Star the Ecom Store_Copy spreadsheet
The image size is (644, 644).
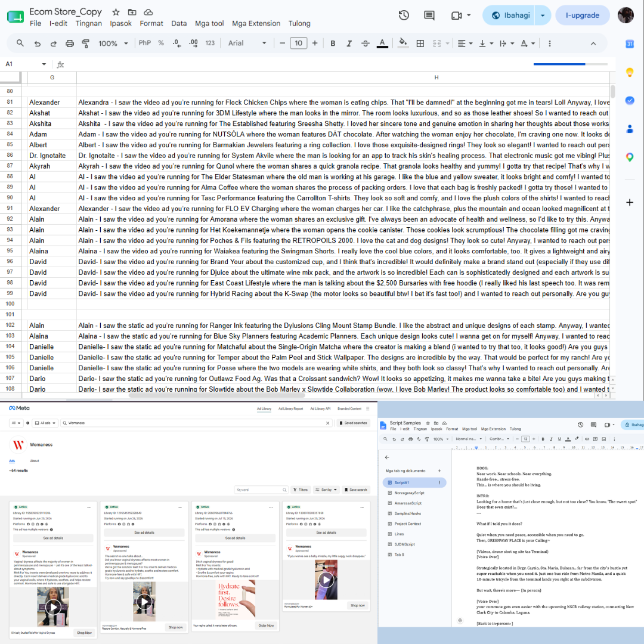(x=116, y=12)
